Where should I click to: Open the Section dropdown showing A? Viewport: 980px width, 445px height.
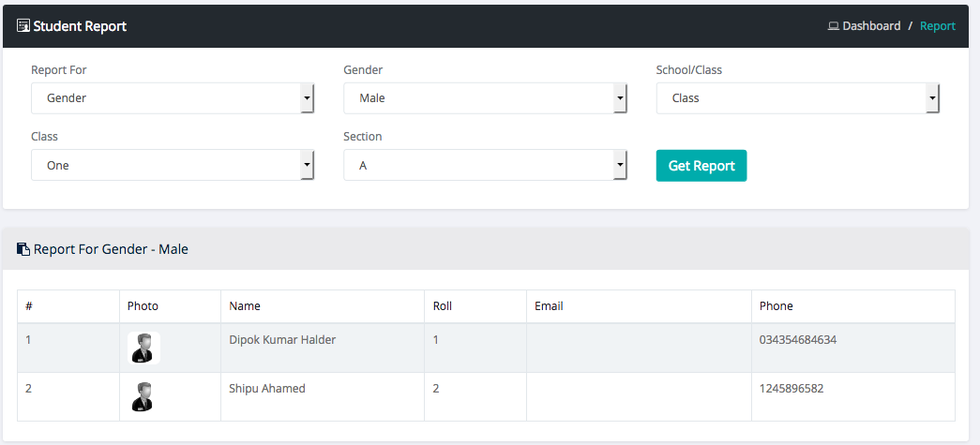[x=485, y=165]
